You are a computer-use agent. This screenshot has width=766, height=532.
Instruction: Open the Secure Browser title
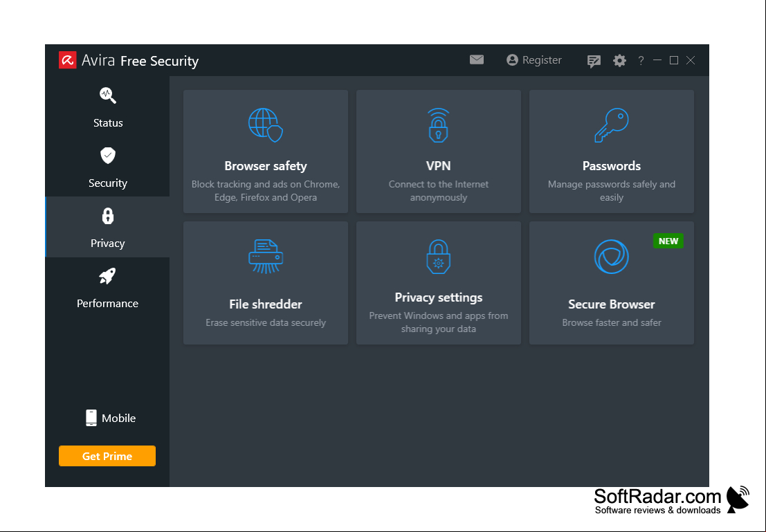tap(611, 304)
